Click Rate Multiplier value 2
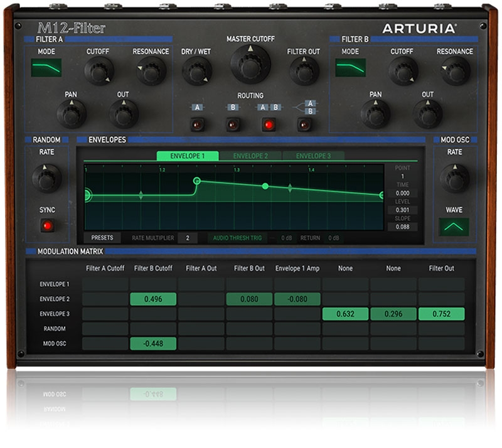Viewport: 502px width, 448px height. coord(188,238)
